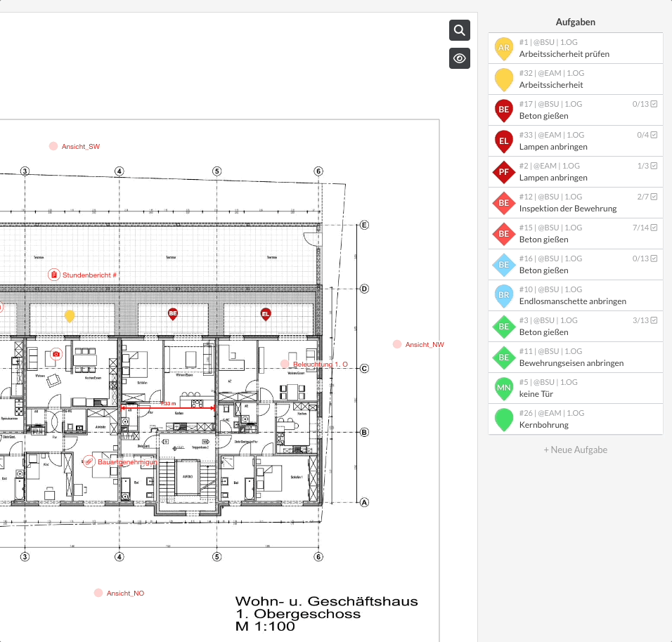This screenshot has width=672, height=642.
Task: Click the red BE pin on plan
Action: (173, 313)
